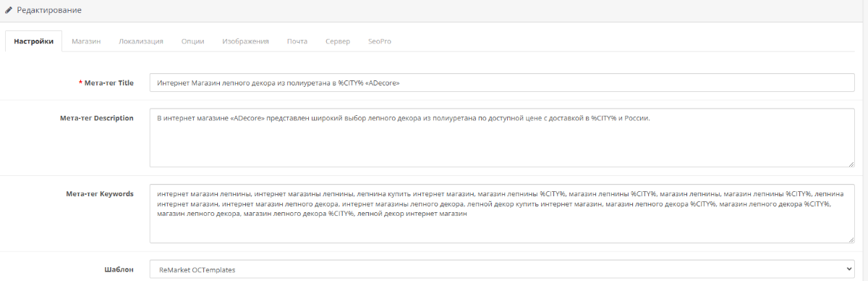Open the Локализация tab
Screen dimensions: 868x281
141,41
